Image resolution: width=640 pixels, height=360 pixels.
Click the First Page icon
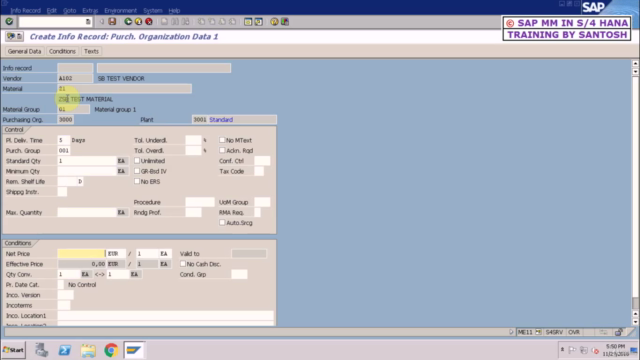pyautogui.click(x=201, y=22)
